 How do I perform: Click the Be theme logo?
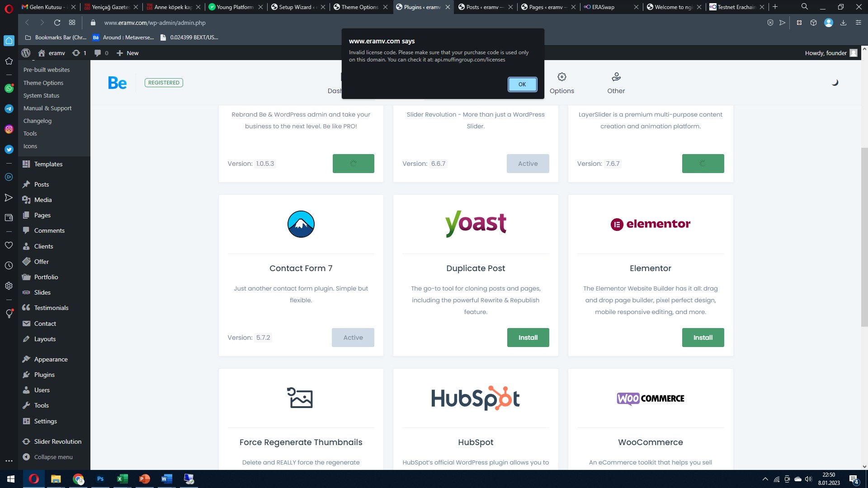coord(117,83)
